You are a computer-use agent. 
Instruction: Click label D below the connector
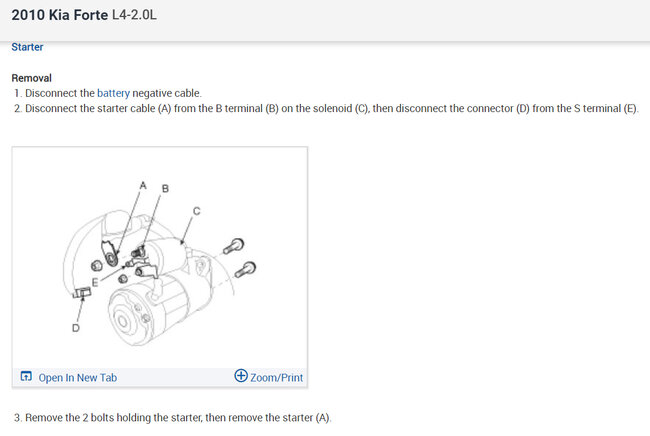(x=75, y=328)
